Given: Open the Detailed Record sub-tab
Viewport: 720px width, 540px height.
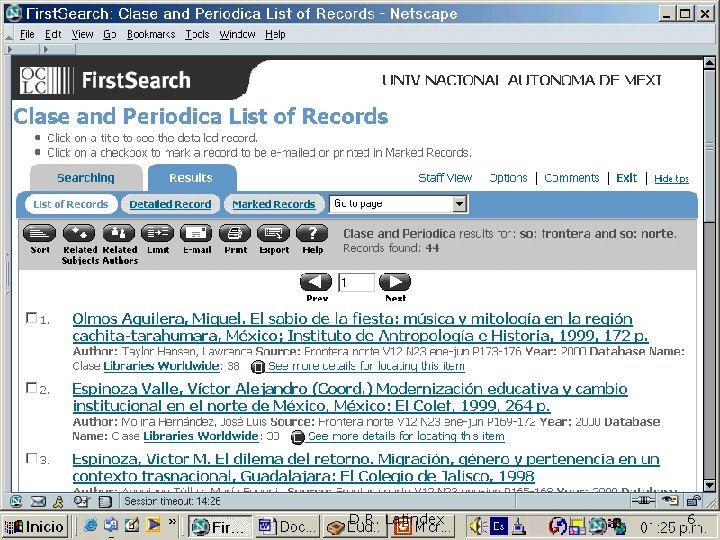Looking at the screenshot, I should (x=170, y=204).
